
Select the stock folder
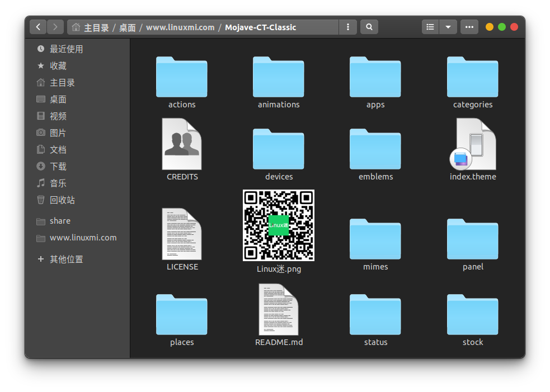[x=472, y=314]
